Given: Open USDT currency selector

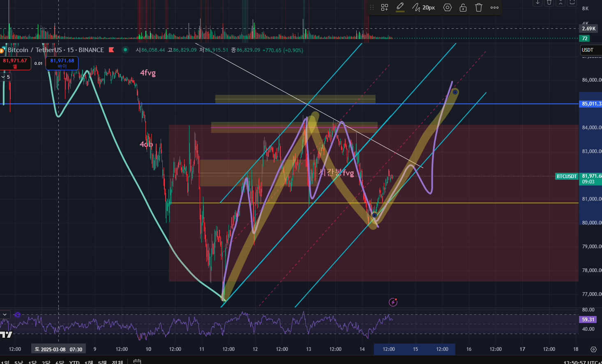Looking at the screenshot, I should coord(591,50).
